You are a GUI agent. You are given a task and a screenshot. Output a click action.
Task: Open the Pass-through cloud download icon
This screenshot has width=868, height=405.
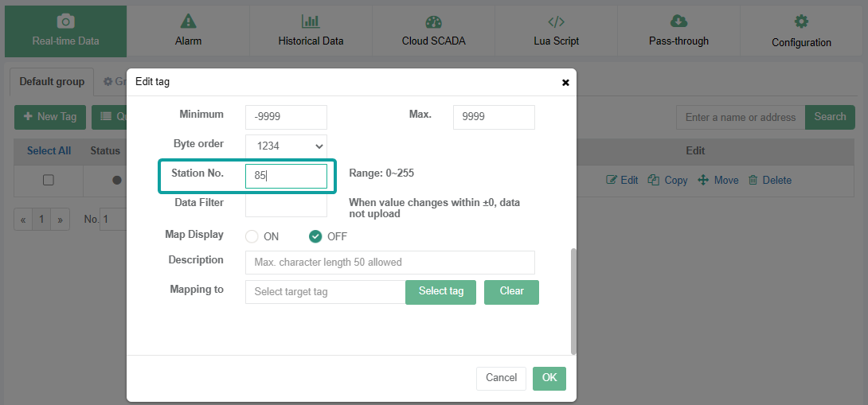[x=678, y=21]
